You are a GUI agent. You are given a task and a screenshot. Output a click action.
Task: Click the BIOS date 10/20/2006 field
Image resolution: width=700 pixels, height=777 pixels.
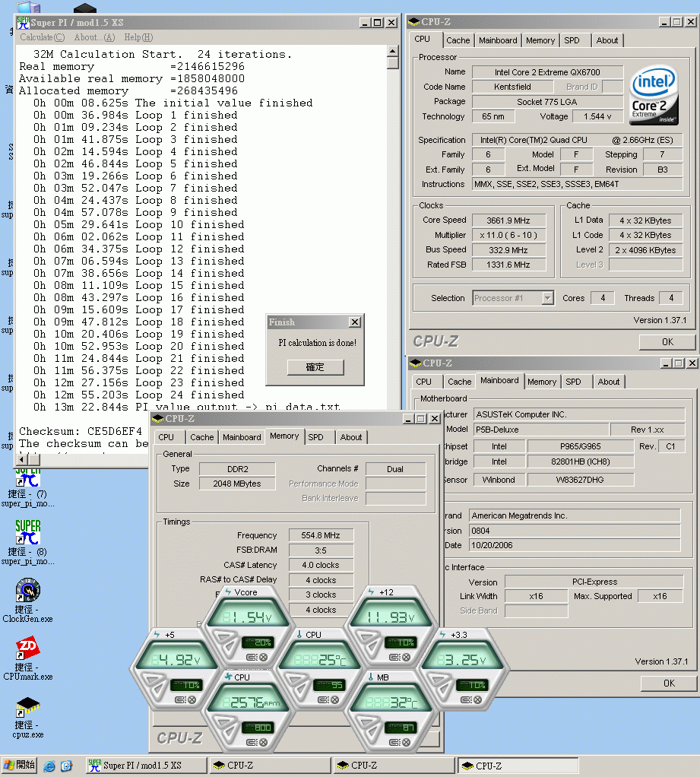pyautogui.click(x=575, y=545)
